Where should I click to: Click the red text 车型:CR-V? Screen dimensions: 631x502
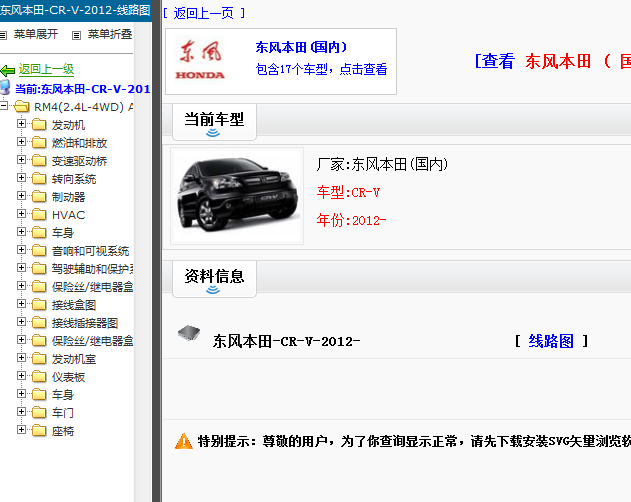(348, 192)
